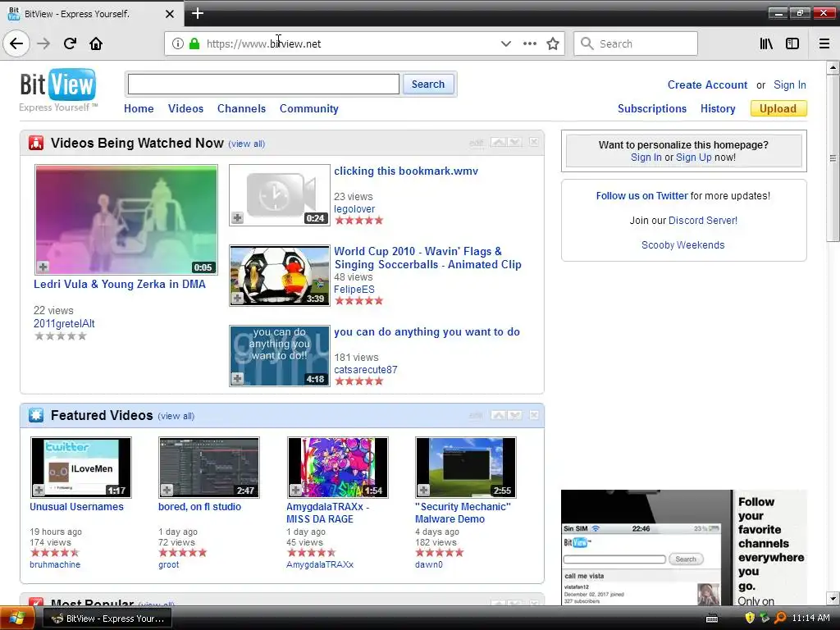Move Videos Being Watched Now module up

point(498,142)
